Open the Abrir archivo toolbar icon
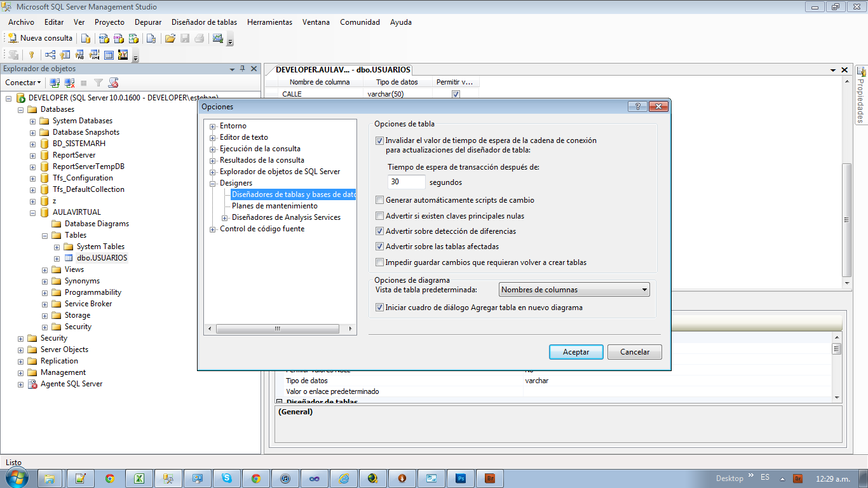The image size is (868, 488). point(170,39)
